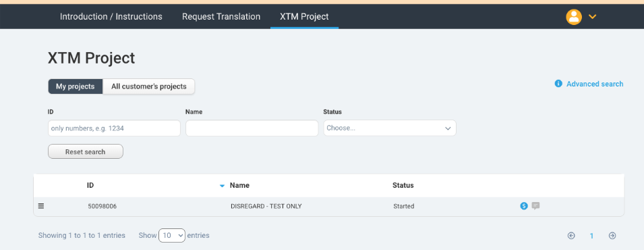
Task: Sort by the ID column header
Action: pos(90,185)
